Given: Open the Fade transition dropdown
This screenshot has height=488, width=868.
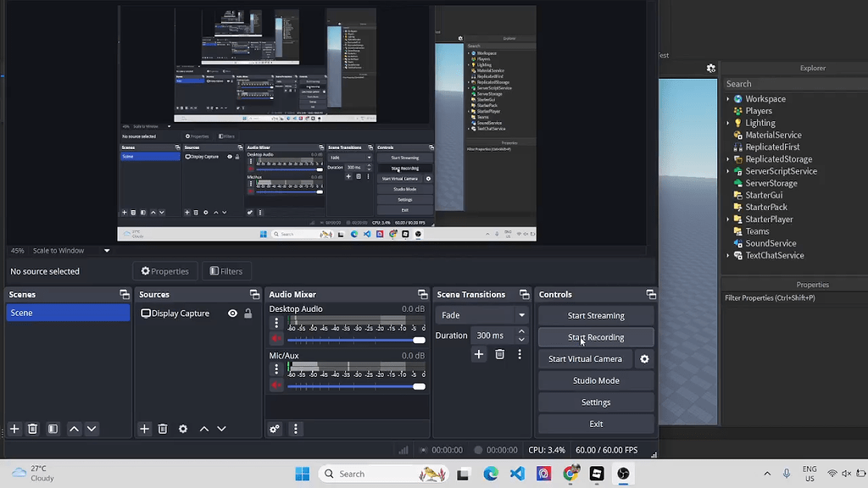Looking at the screenshot, I should (x=481, y=314).
